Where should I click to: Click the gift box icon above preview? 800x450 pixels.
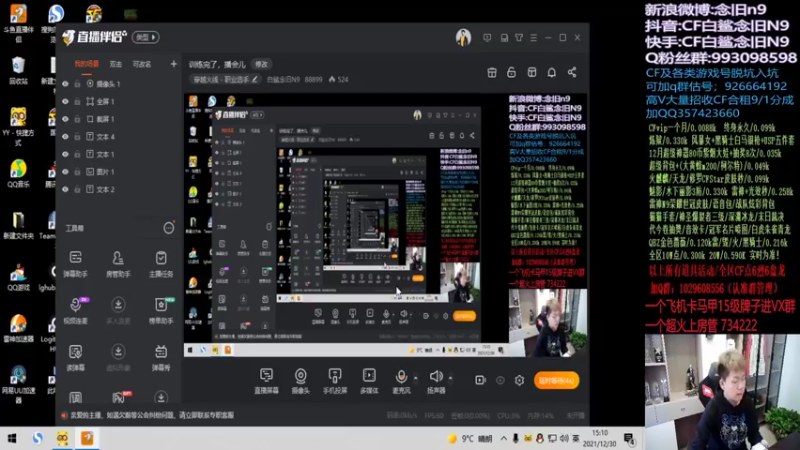[x=492, y=72]
